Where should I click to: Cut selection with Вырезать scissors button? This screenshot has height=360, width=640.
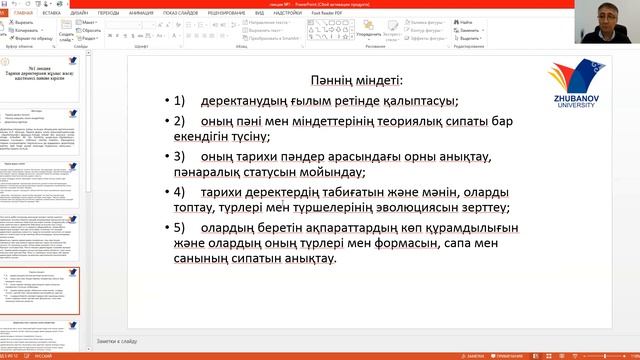coord(21,22)
